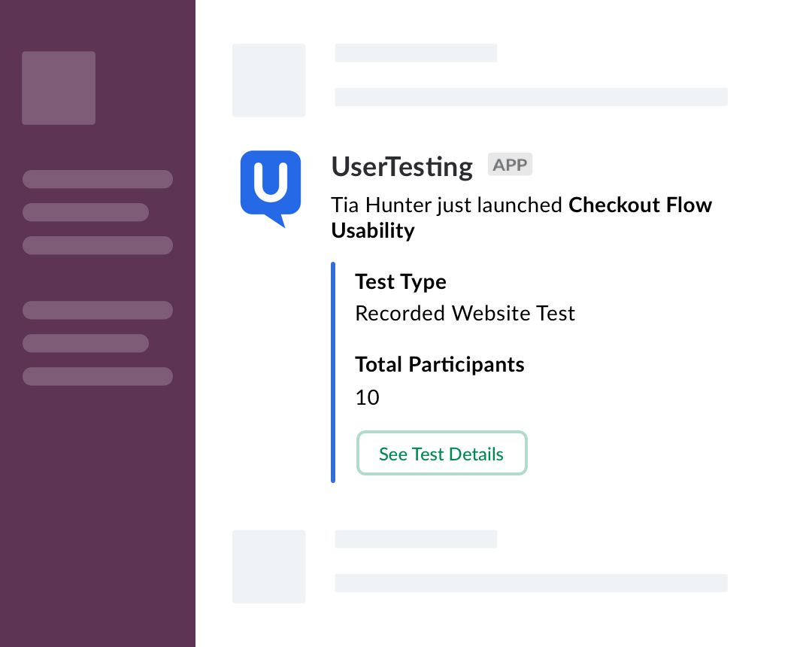Choose the third sidebar channel placeholder
Image resolution: width=812 pixels, height=647 pixels.
click(x=97, y=245)
